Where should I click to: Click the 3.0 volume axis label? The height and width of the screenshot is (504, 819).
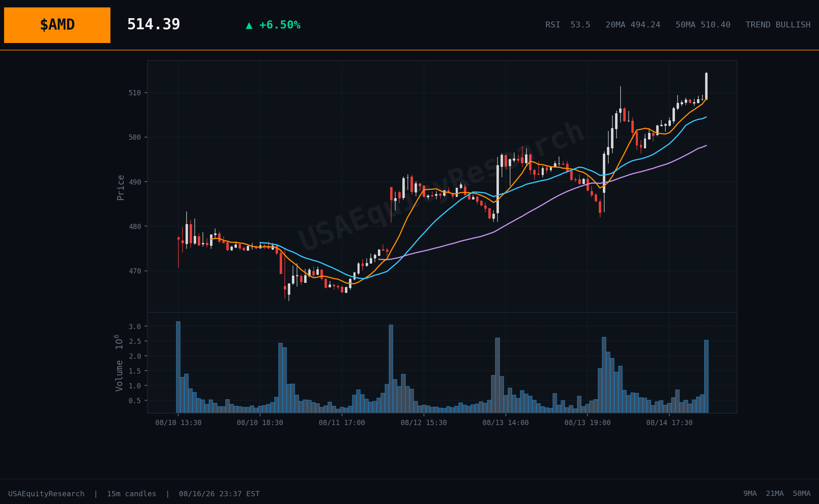coord(135,326)
